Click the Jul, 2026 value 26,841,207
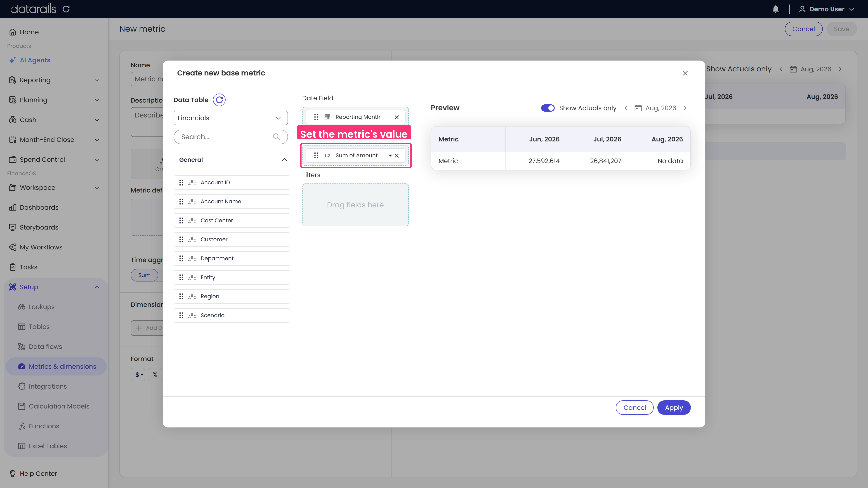Screen dimensions: 868x488 606,161
